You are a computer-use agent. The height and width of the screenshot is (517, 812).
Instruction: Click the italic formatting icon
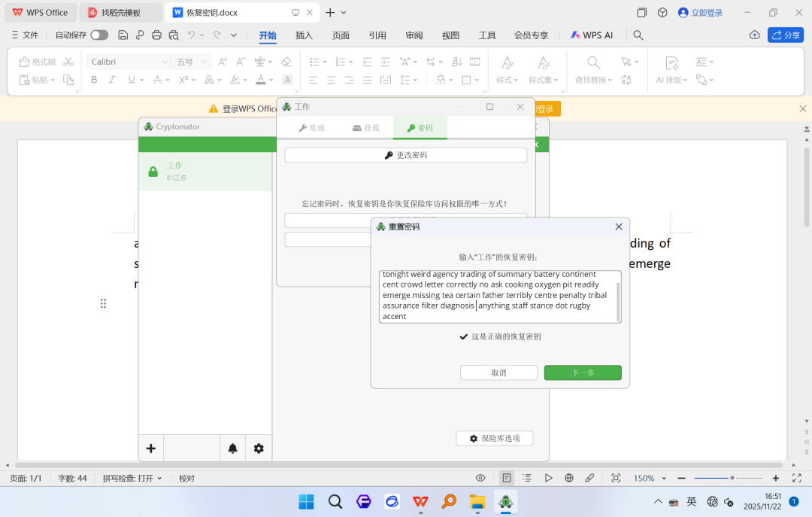point(112,80)
